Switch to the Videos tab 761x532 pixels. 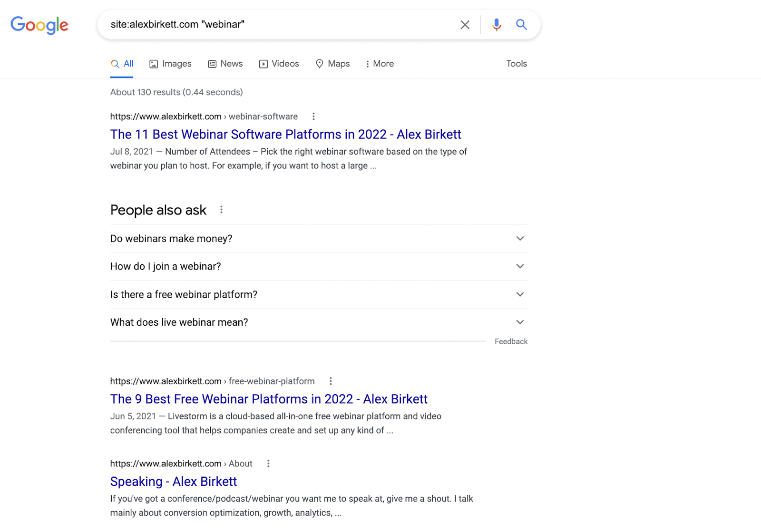(x=279, y=64)
